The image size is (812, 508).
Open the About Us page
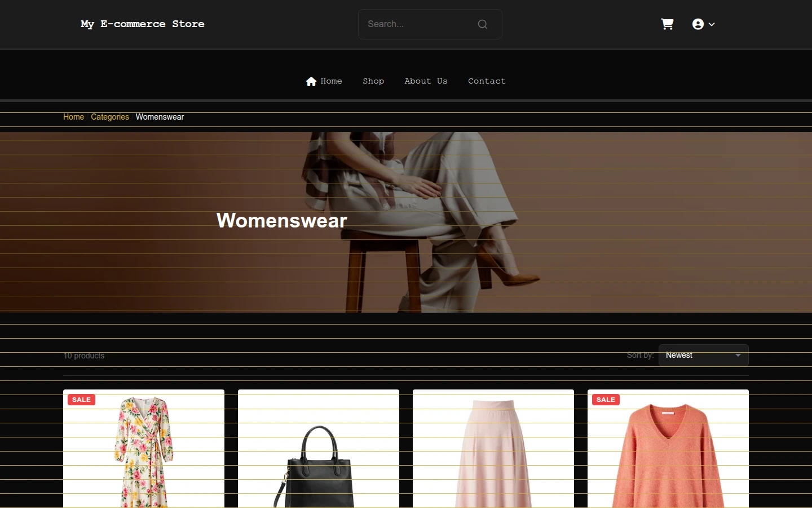426,81
